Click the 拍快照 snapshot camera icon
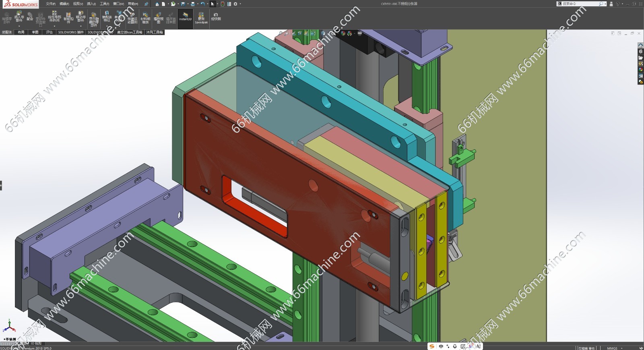 click(216, 17)
